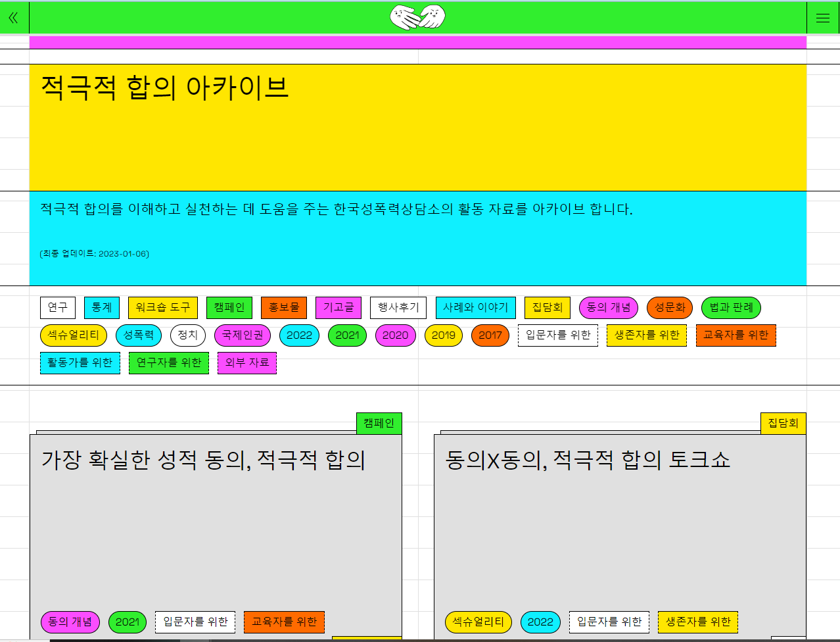The width and height of the screenshot is (840, 642).
Task: Select the 홍보물 filter tag
Action: (x=284, y=308)
